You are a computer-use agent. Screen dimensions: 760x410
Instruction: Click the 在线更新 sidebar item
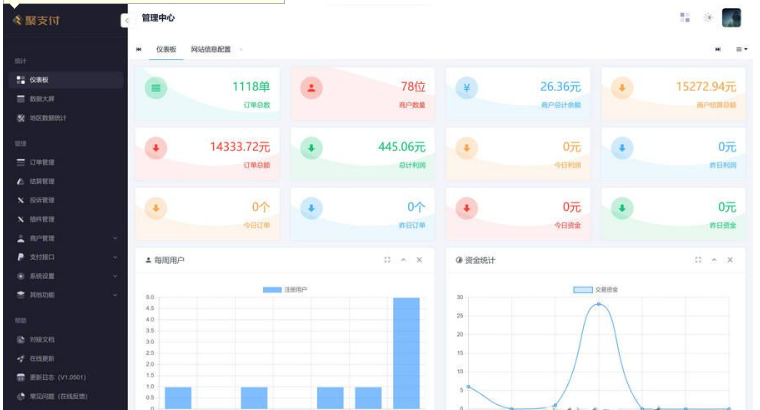(x=42, y=358)
